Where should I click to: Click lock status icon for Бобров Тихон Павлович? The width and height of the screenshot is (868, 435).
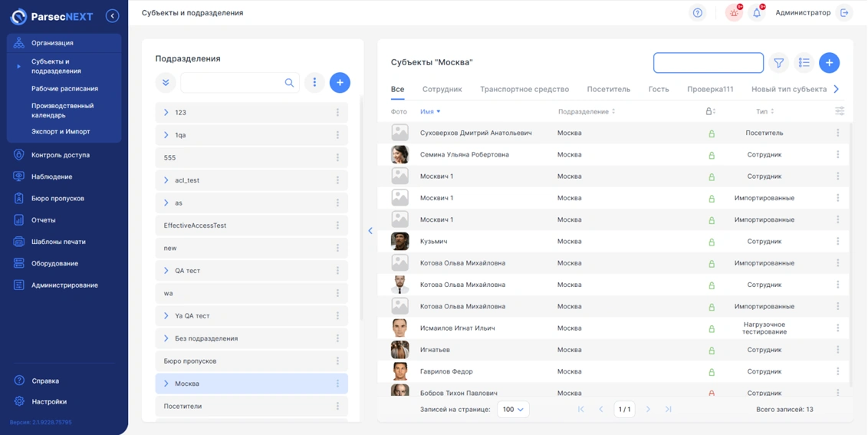coord(712,393)
